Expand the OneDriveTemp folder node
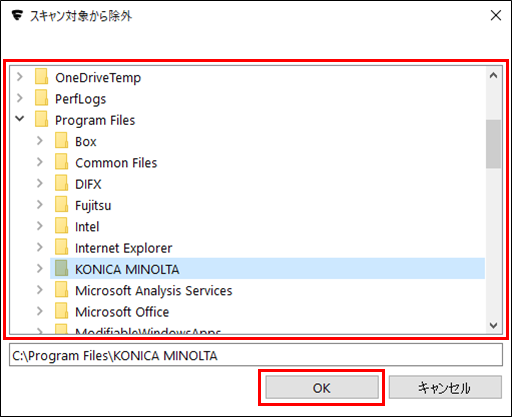This screenshot has width=512, height=417. click(x=20, y=77)
